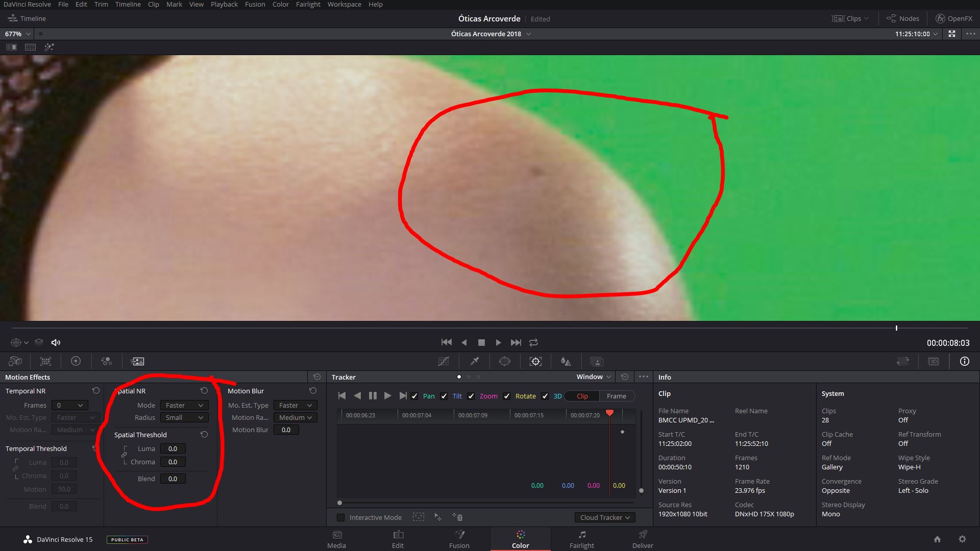Toggle Tilt tracking checkbox
The height and width of the screenshot is (551, 980).
(444, 396)
